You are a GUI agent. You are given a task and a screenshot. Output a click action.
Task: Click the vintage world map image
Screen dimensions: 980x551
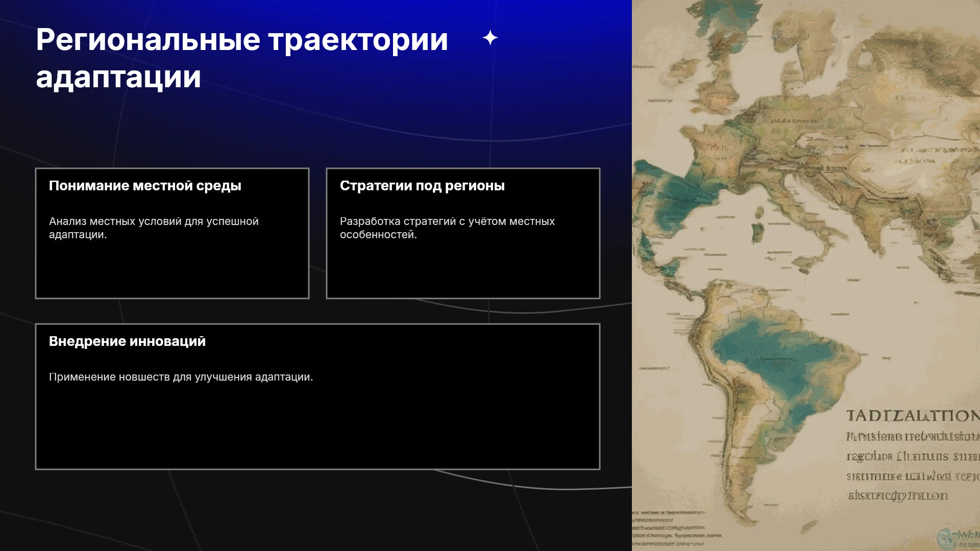click(x=806, y=275)
